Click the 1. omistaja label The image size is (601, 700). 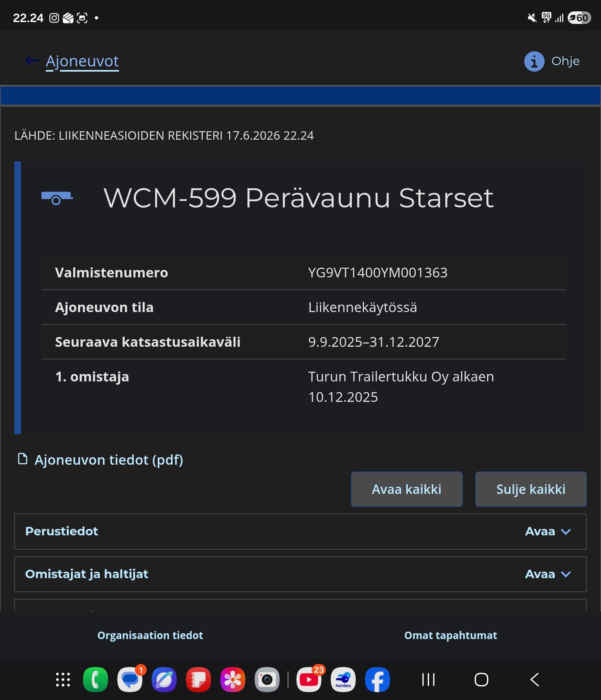92,377
